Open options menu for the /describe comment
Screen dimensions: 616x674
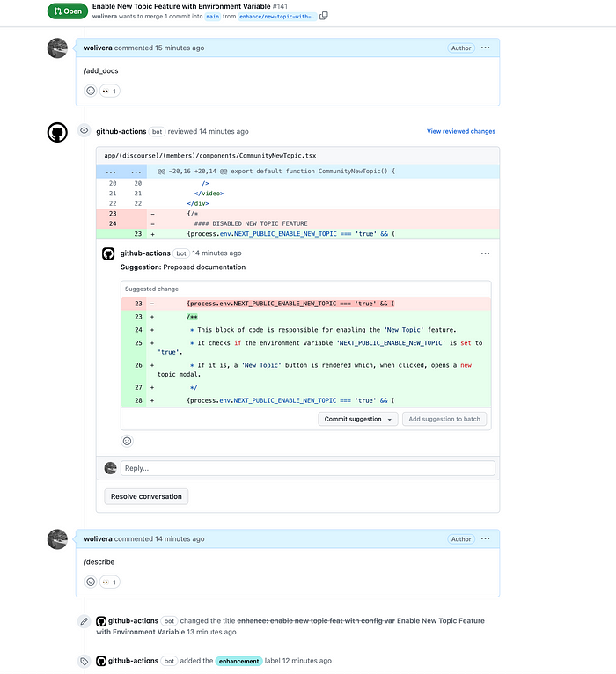coord(486,539)
